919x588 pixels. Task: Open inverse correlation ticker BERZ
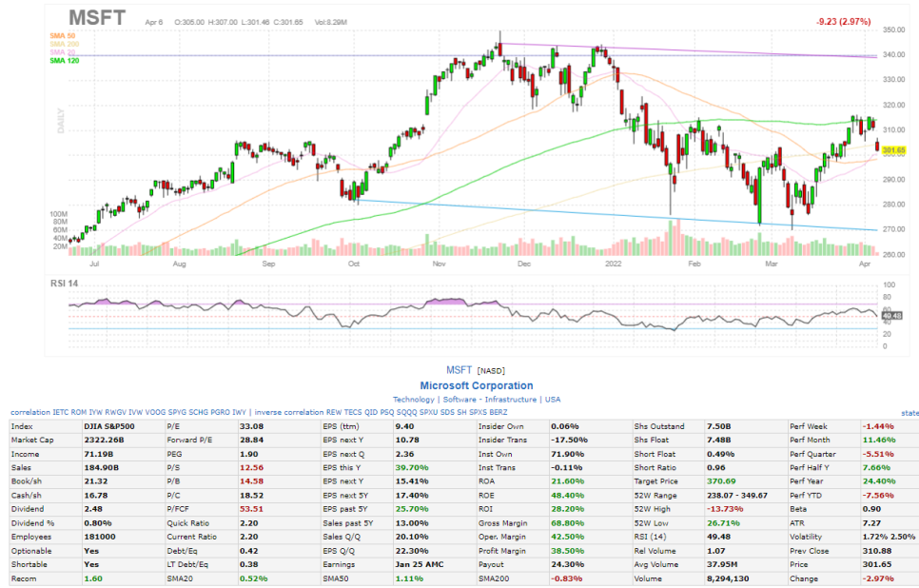(x=499, y=412)
